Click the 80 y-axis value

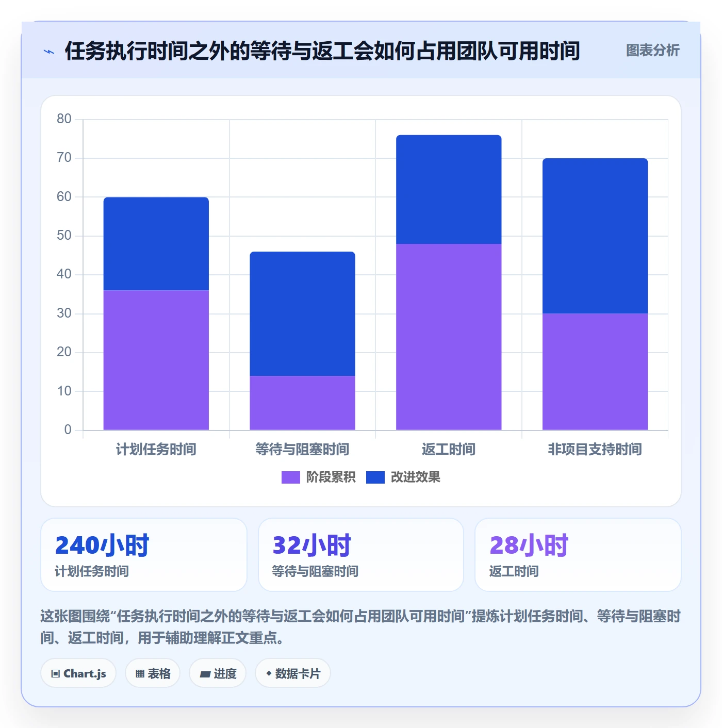pyautogui.click(x=64, y=119)
